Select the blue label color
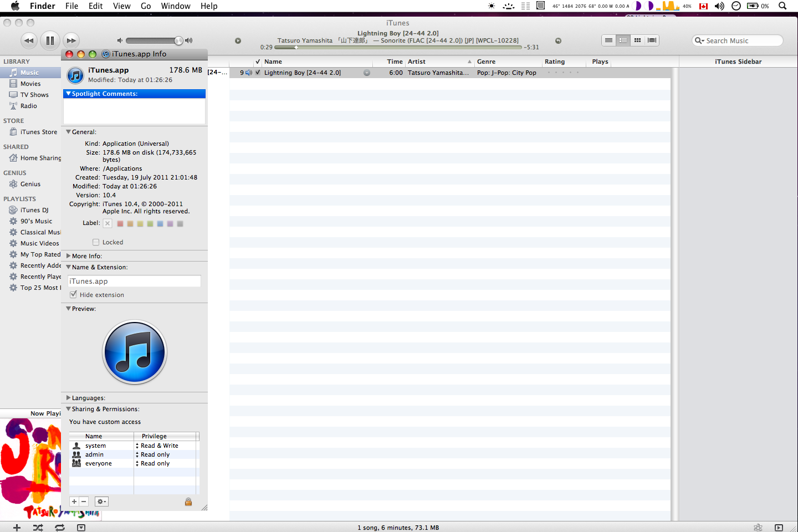Viewport: 798px width, 532px height. (x=160, y=224)
